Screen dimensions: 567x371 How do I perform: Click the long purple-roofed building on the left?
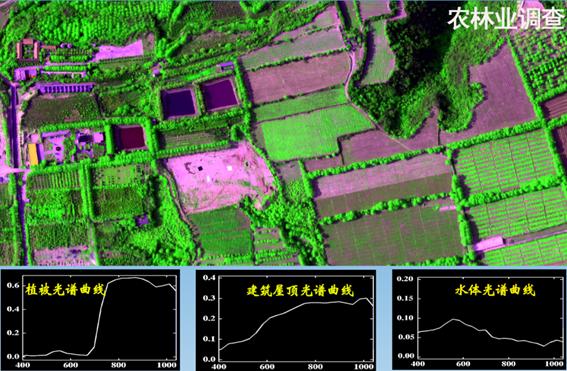[x=66, y=88]
